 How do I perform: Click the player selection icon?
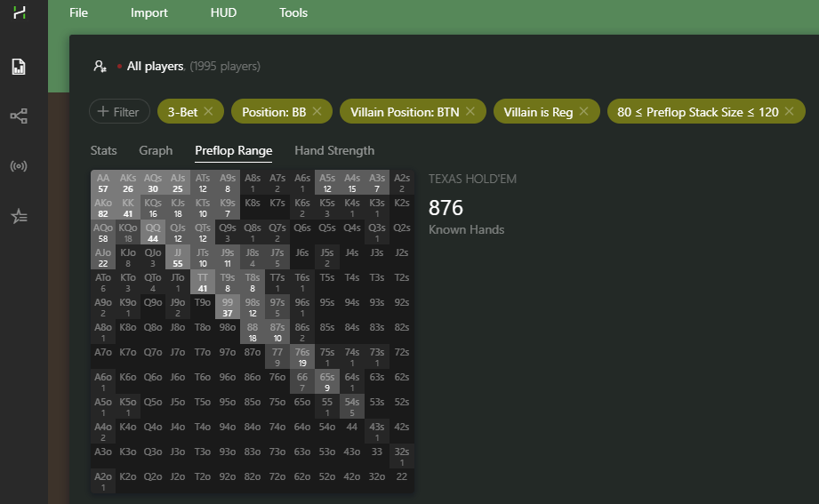pyautogui.click(x=100, y=67)
